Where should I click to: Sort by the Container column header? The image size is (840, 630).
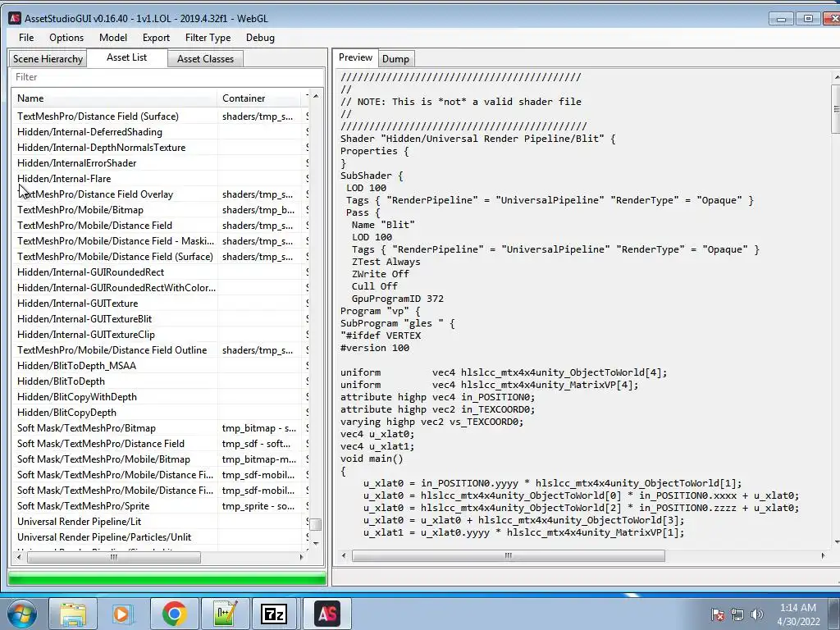pyautogui.click(x=259, y=98)
